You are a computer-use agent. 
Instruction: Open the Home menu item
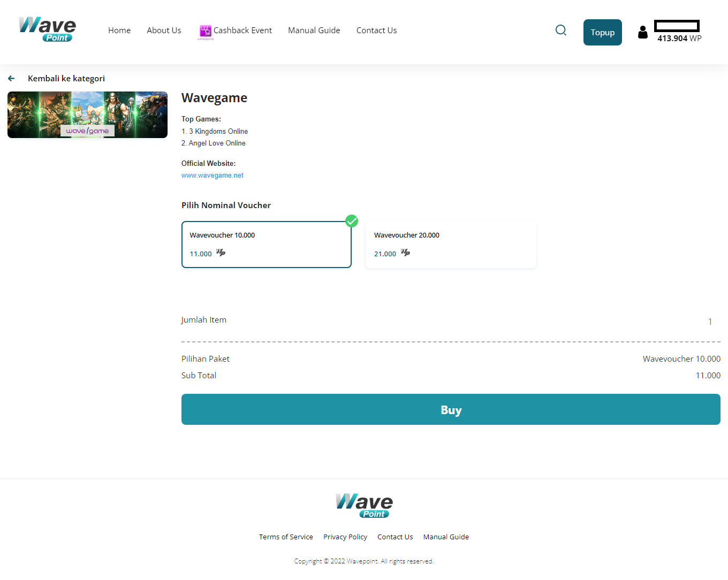(119, 30)
